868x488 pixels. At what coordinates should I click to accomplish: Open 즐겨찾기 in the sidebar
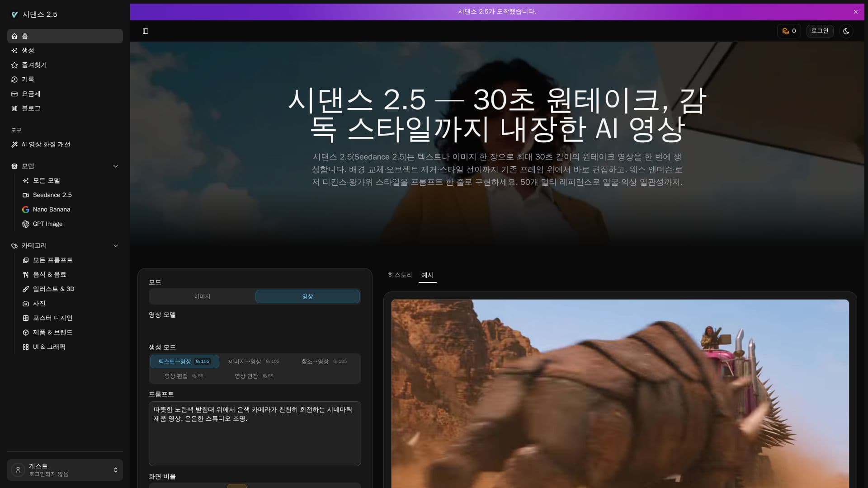coord(65,65)
